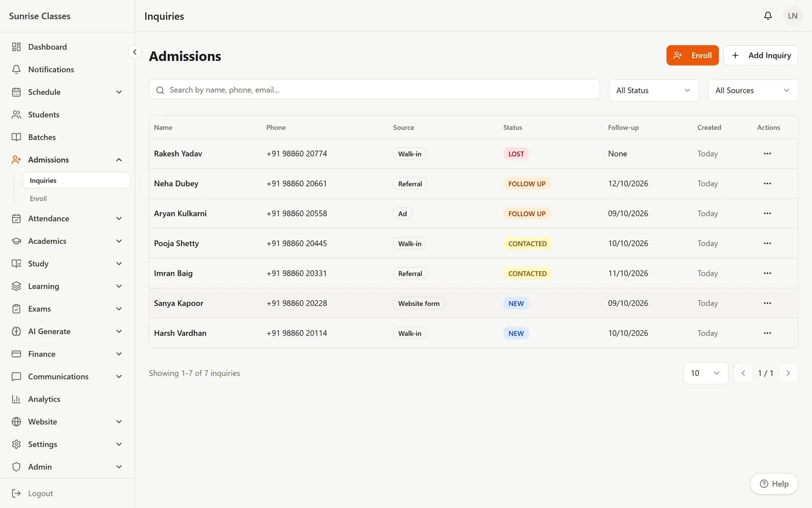The width and height of the screenshot is (812, 508).
Task: Expand the Exams sidebar section
Action: (67, 309)
